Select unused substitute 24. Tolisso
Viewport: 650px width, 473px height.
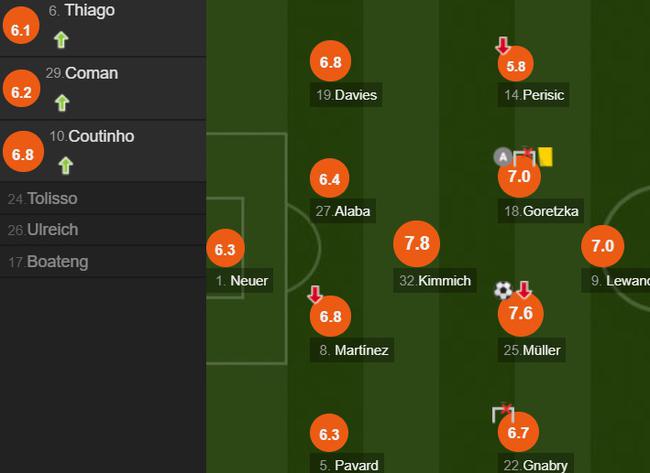[x=103, y=199]
